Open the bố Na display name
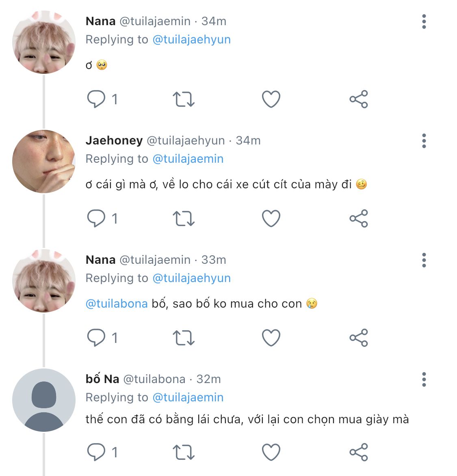The width and height of the screenshot is (457, 476). [102, 379]
